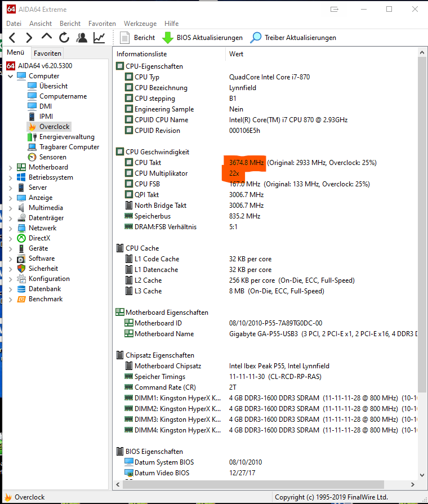The width and height of the screenshot is (428, 504).
Task: Expand the Server tree node
Action: click(10, 188)
